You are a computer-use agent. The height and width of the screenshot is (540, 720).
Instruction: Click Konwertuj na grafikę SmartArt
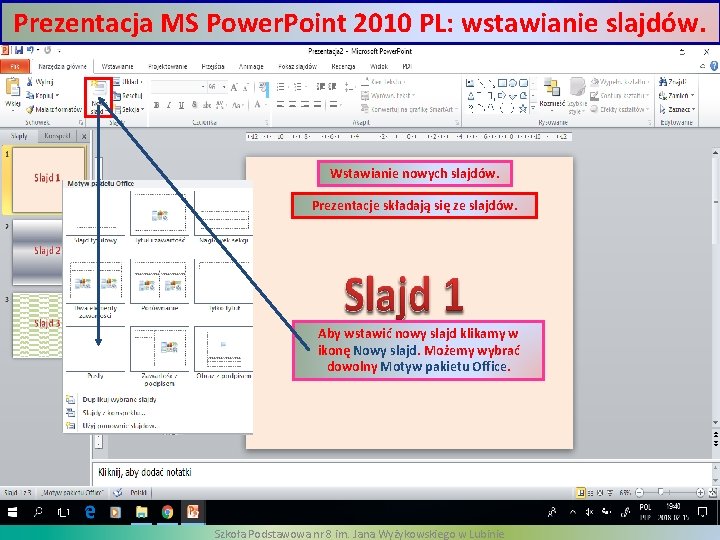click(x=408, y=109)
